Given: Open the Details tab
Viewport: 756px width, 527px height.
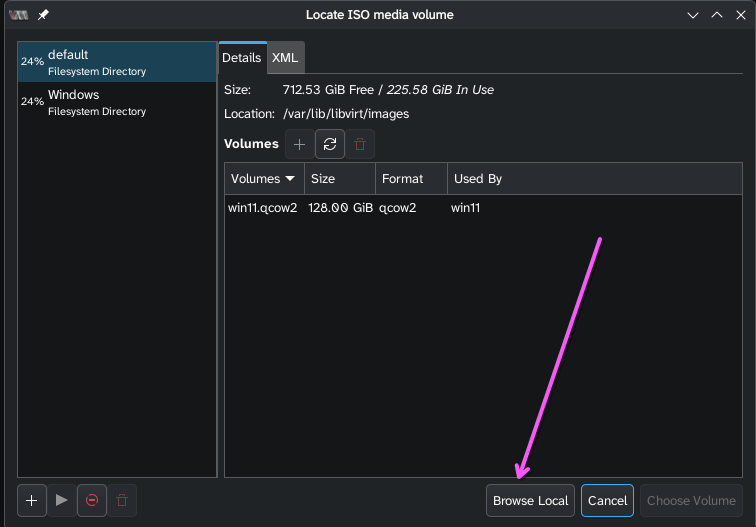Looking at the screenshot, I should coord(242,58).
